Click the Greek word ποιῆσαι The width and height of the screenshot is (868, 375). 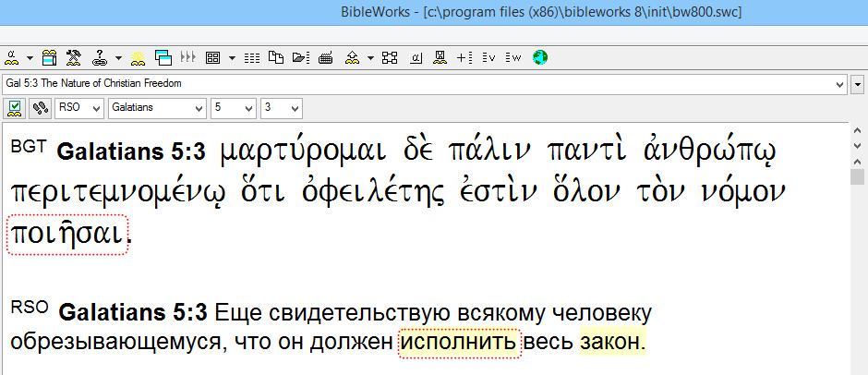click(x=66, y=235)
